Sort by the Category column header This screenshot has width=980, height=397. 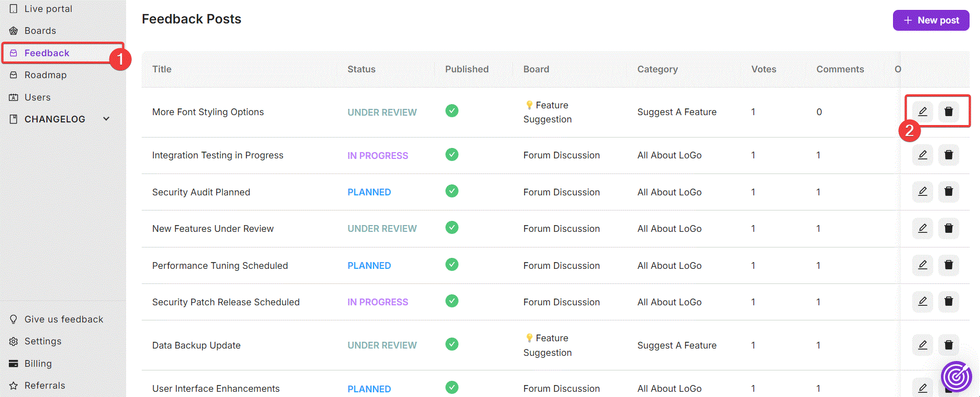coord(658,69)
